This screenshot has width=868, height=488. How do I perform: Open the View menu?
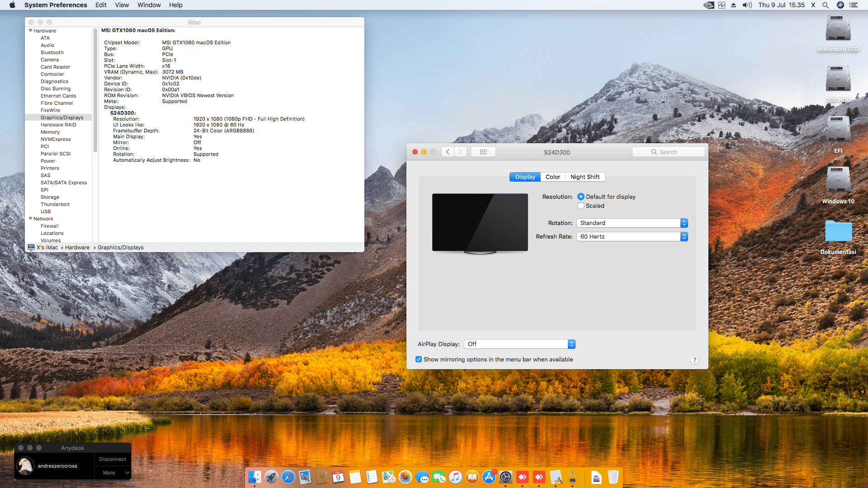point(122,5)
